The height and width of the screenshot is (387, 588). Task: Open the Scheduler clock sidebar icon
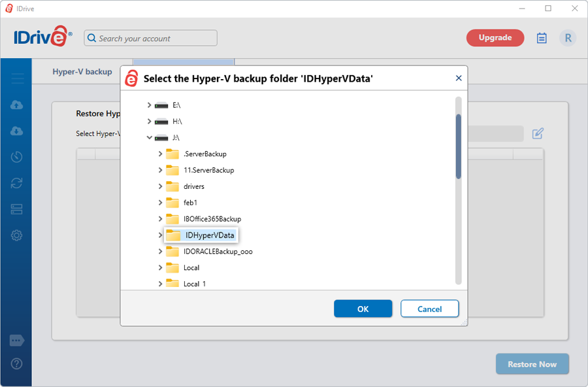point(16,157)
